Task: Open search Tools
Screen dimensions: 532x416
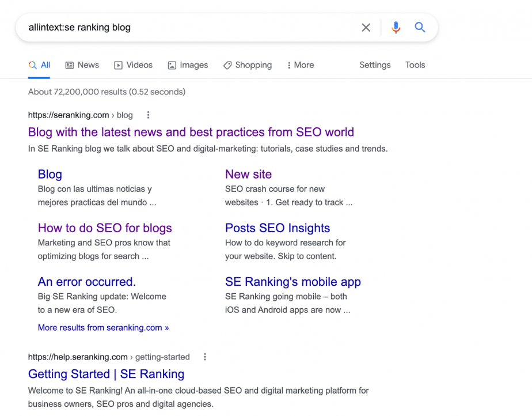Action: coord(415,65)
